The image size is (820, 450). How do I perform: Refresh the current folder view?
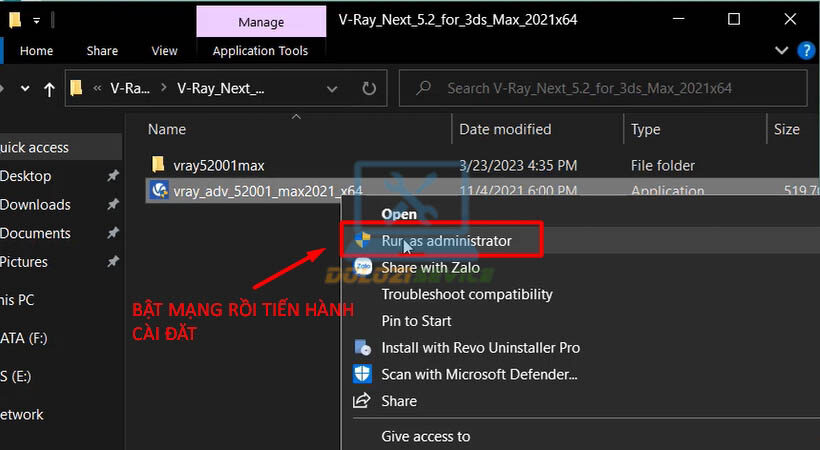pos(369,88)
